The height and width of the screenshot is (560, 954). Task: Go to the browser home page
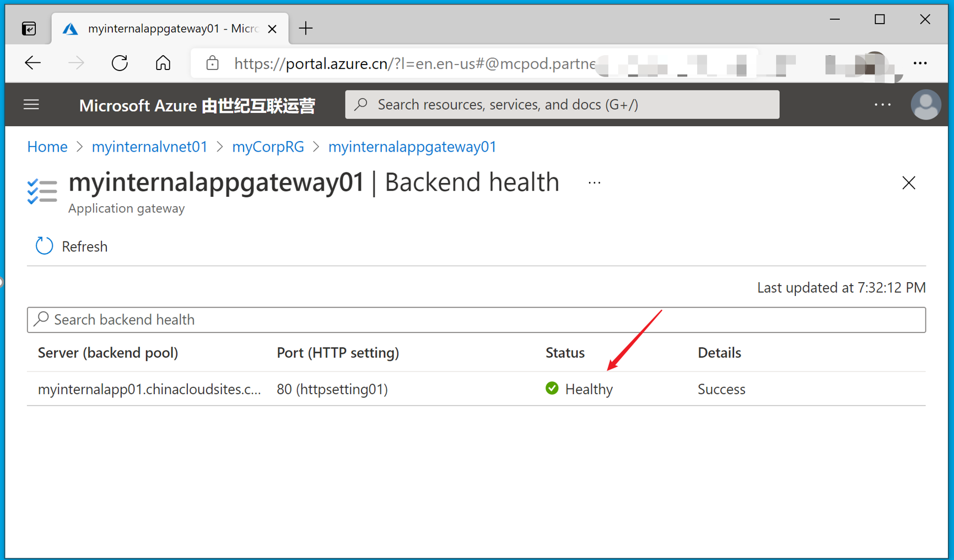[163, 63]
